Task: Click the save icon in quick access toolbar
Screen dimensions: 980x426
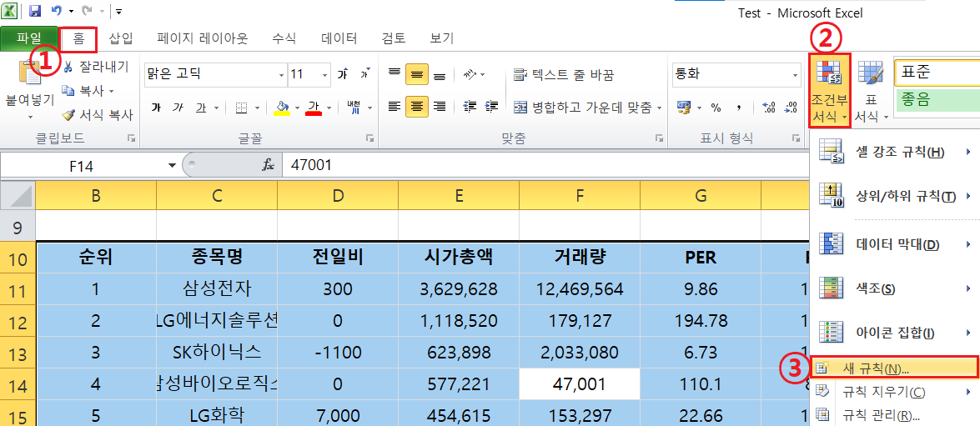Action: pyautogui.click(x=35, y=11)
